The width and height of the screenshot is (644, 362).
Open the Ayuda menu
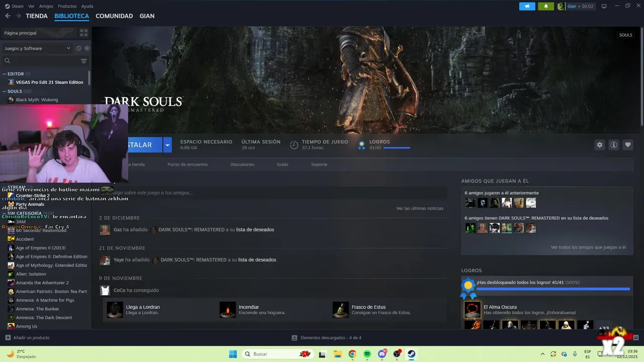87,6
